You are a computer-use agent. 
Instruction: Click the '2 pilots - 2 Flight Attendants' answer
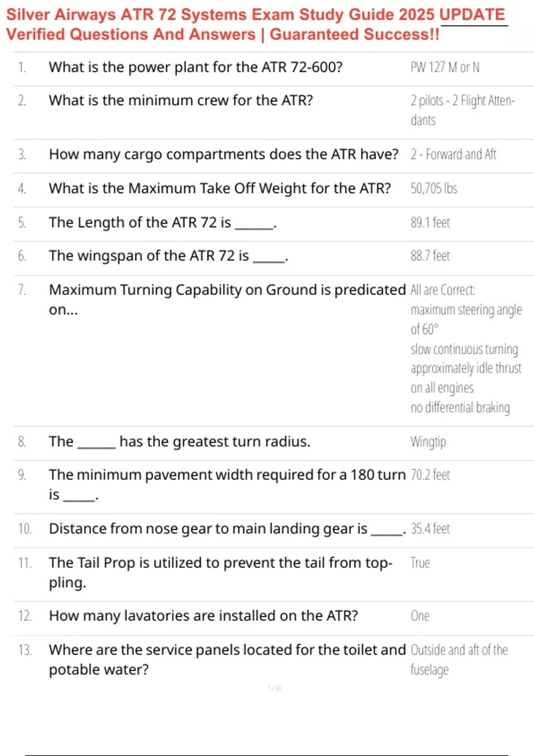[x=463, y=110]
